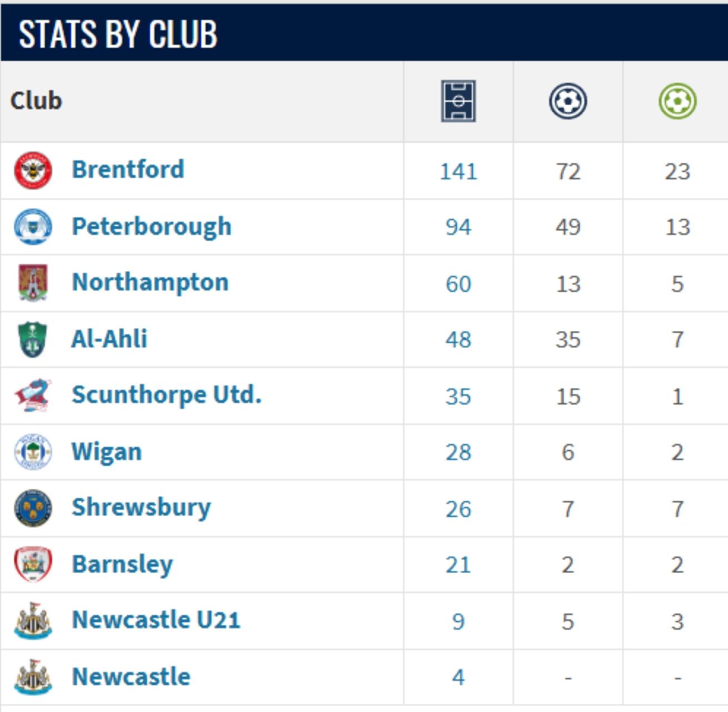Click the Barnsley club crest
Screen dimensions: 728x712
point(33,564)
